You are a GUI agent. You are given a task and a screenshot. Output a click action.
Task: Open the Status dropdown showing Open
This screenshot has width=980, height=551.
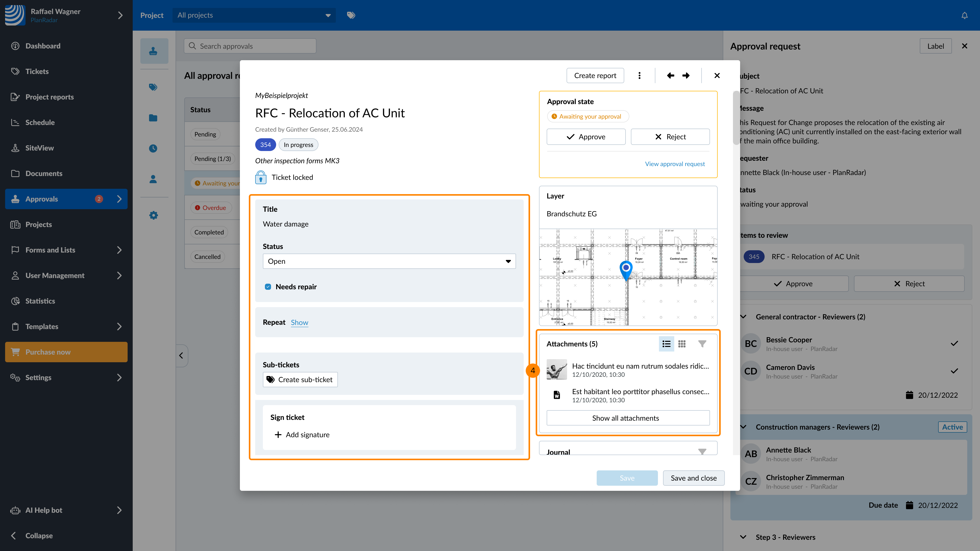click(389, 261)
